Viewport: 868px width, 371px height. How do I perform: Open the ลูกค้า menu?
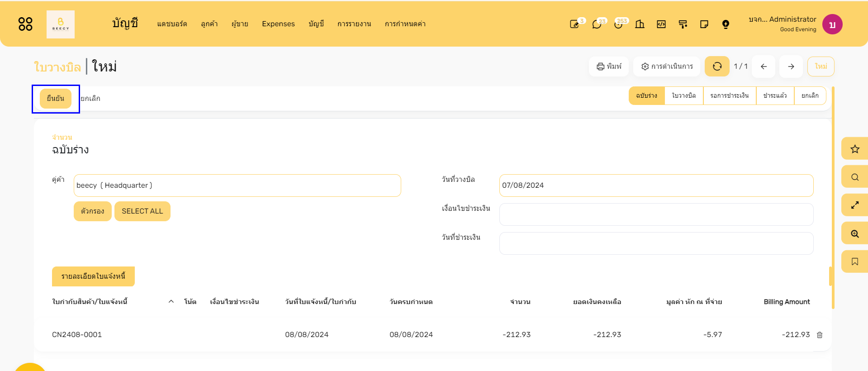coord(209,24)
